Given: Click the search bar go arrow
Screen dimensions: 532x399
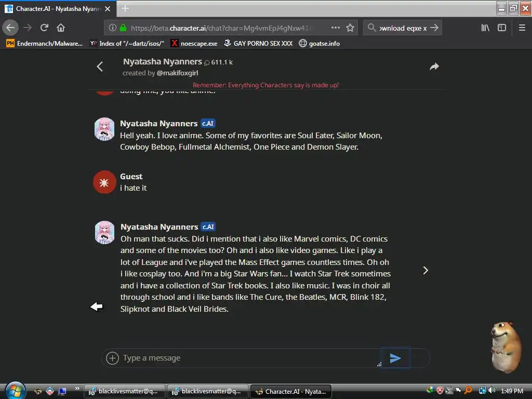Looking at the screenshot, I should point(435,28).
